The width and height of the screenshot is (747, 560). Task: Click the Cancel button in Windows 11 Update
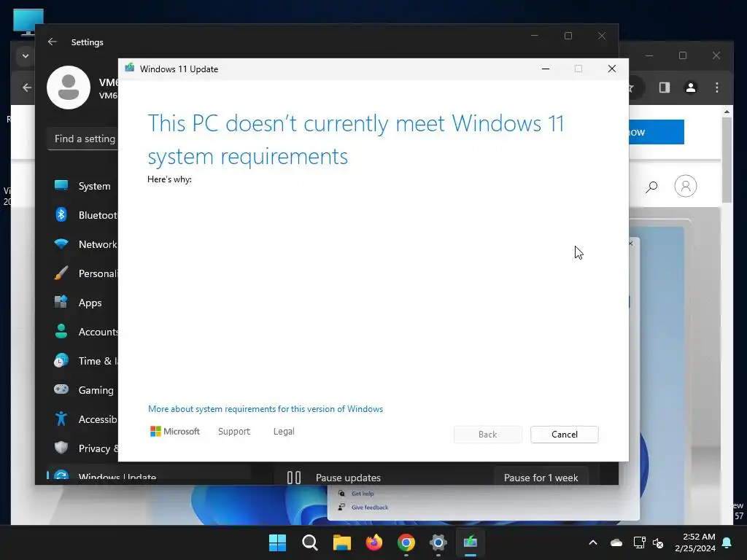click(x=564, y=435)
